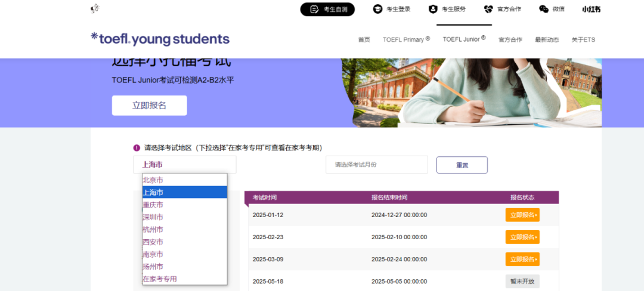
Task: Click the purple exclamation info icon
Action: tap(137, 148)
